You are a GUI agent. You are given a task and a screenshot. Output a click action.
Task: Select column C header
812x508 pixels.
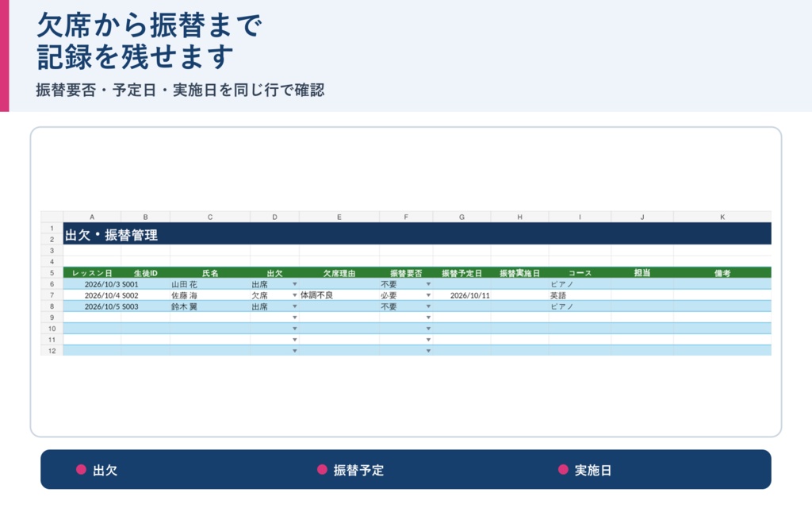click(209, 217)
